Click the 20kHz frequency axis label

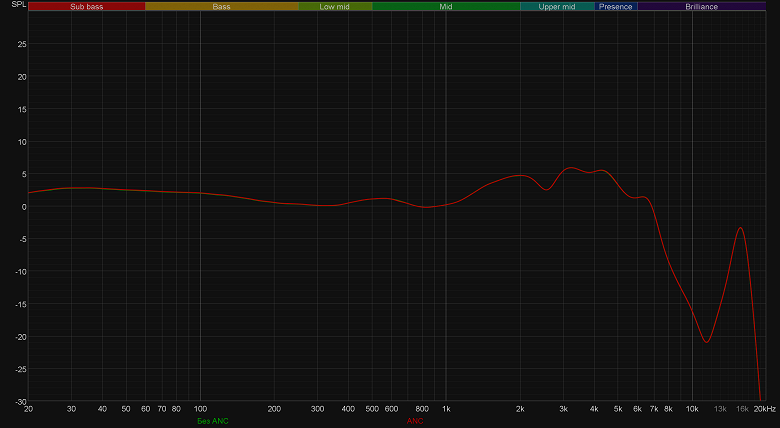pyautogui.click(x=765, y=409)
